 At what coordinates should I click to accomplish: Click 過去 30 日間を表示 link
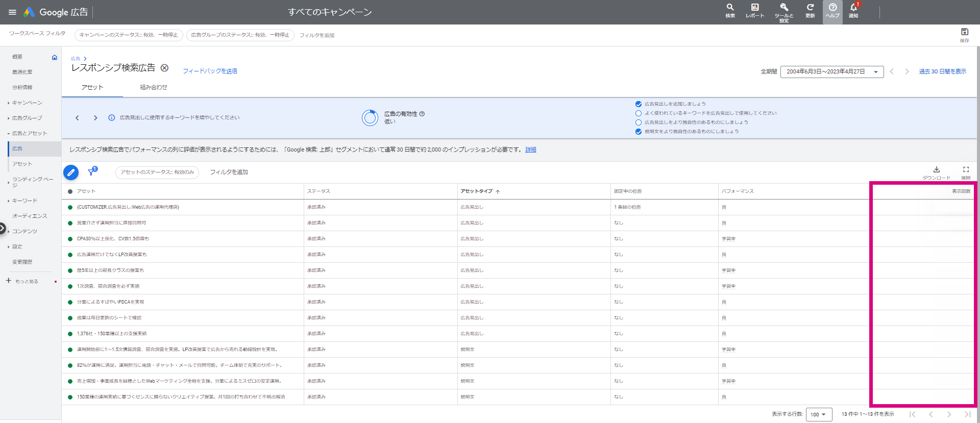(x=943, y=71)
